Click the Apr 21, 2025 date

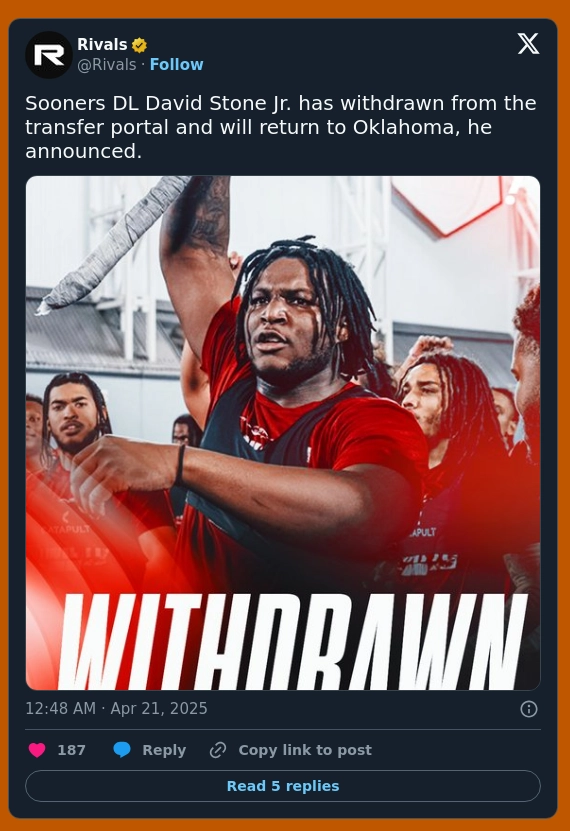coord(159,709)
